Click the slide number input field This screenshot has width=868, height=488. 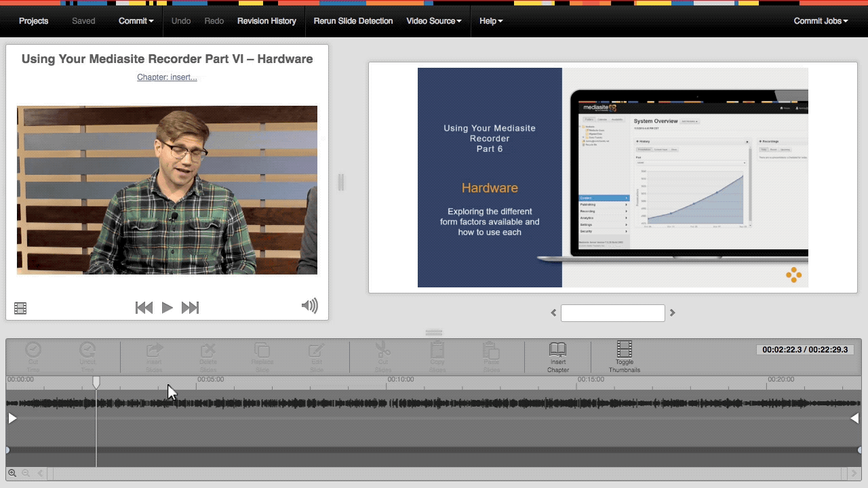[x=613, y=312]
